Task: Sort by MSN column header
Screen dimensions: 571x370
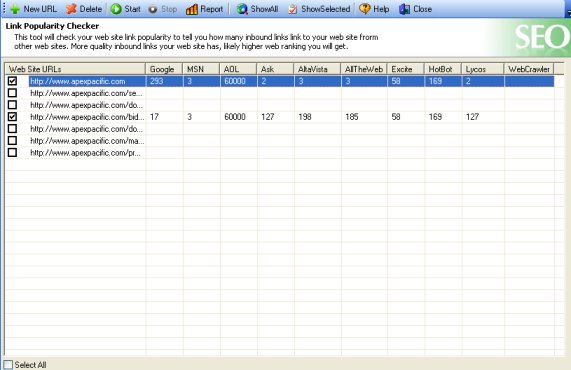Action: coord(201,69)
